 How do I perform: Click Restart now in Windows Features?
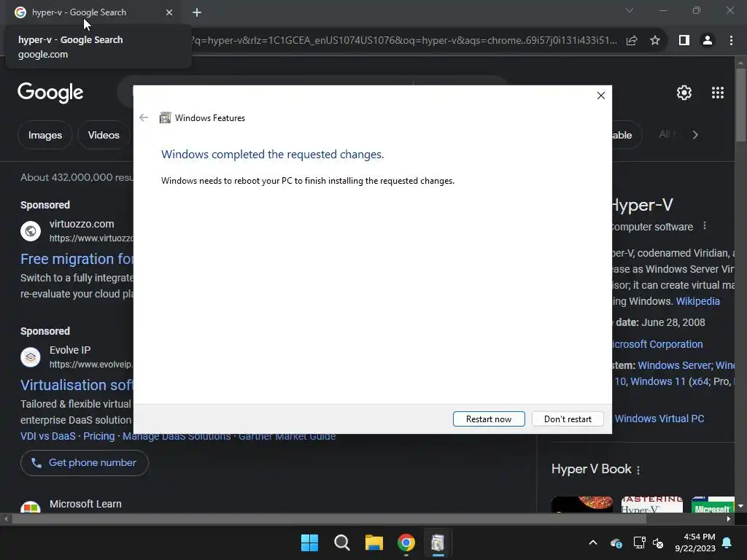(x=489, y=419)
